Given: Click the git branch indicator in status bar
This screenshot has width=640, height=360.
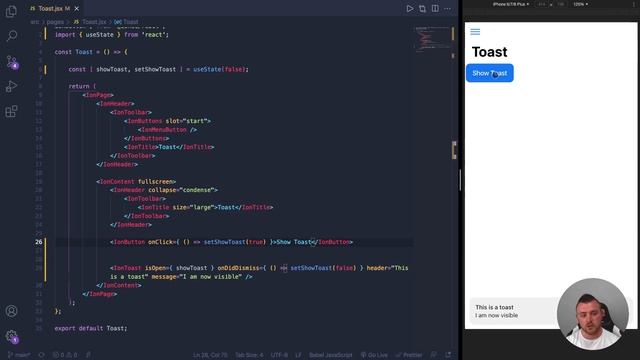Looking at the screenshot, I should pos(20,355).
